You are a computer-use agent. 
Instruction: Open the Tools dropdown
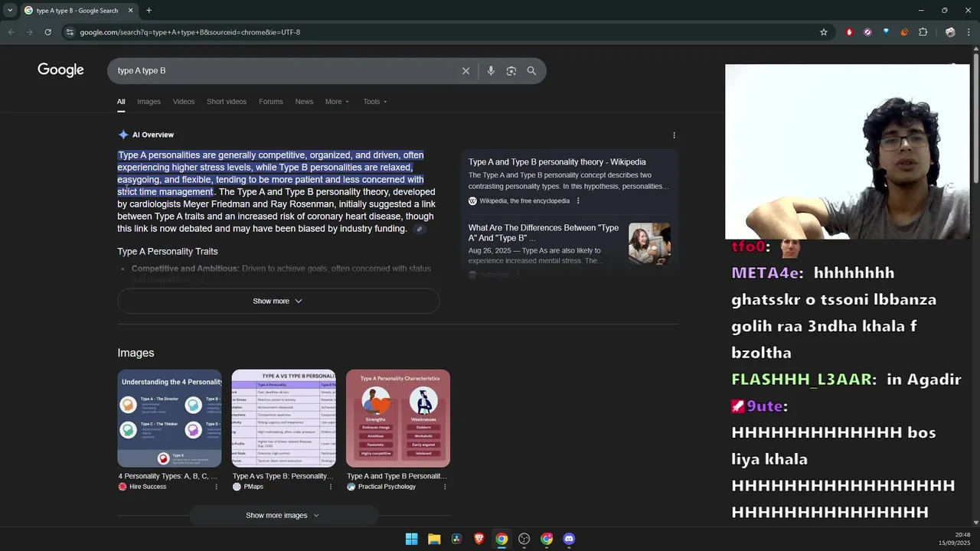375,102
